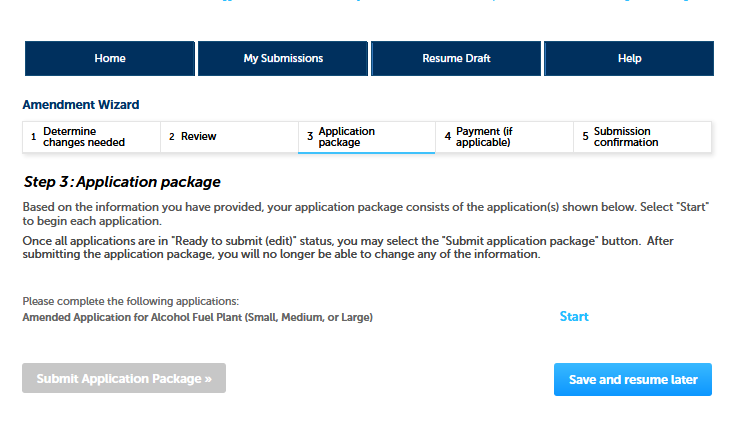Select step 1 Determine changes needed
This screenshot has height=428, width=732.
coord(91,137)
